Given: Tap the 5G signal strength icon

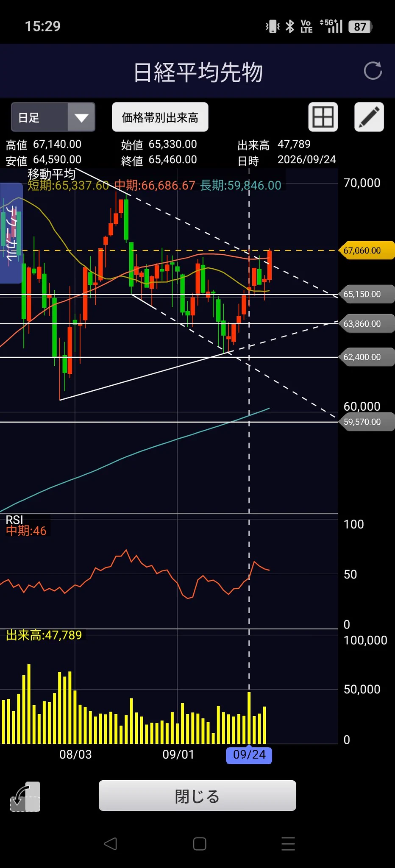Looking at the screenshot, I should click(331, 26).
